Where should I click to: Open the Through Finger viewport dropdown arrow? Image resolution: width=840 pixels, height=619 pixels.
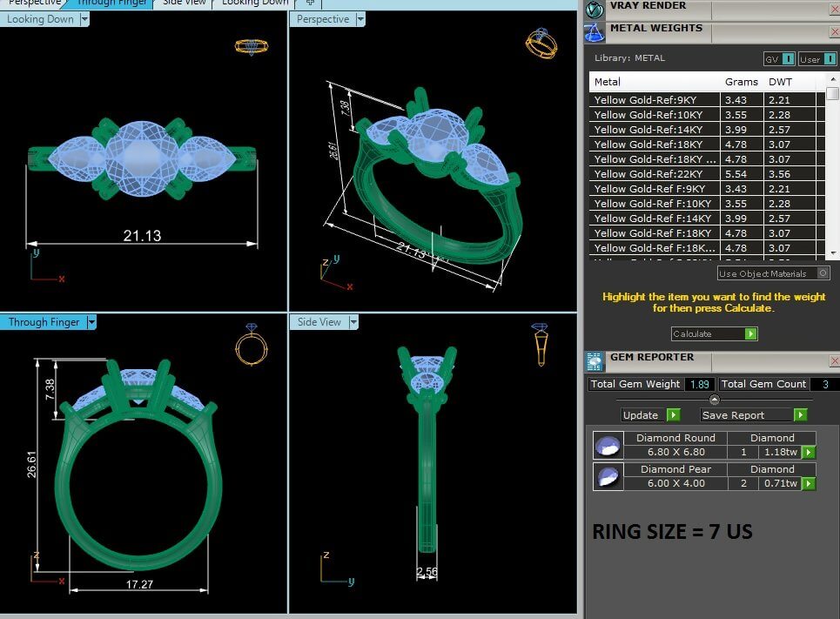[91, 322]
